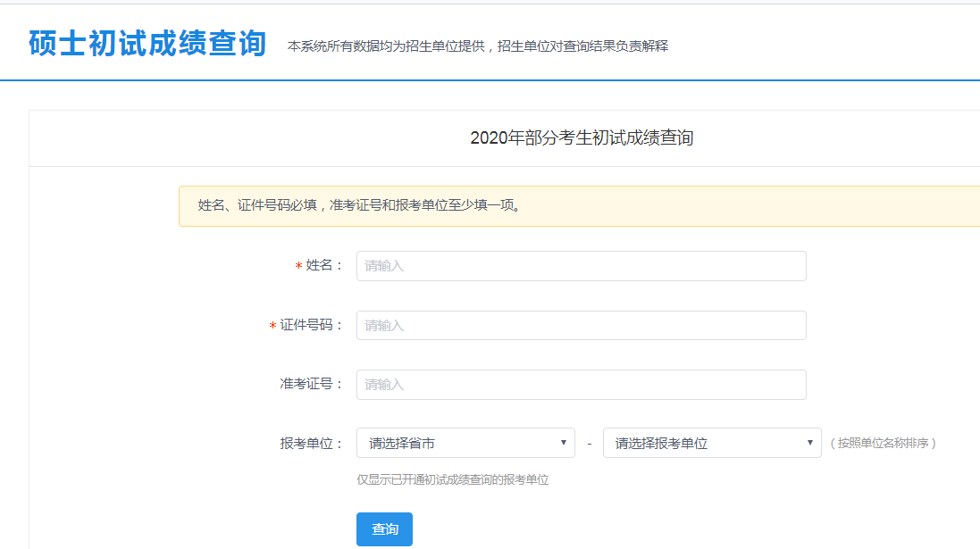Open the 请选择省市 province dropdown
This screenshot has height=549, width=980.
click(x=465, y=443)
